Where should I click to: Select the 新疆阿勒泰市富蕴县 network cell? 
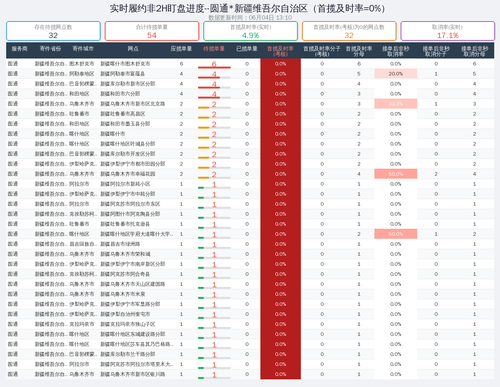pos(123,74)
